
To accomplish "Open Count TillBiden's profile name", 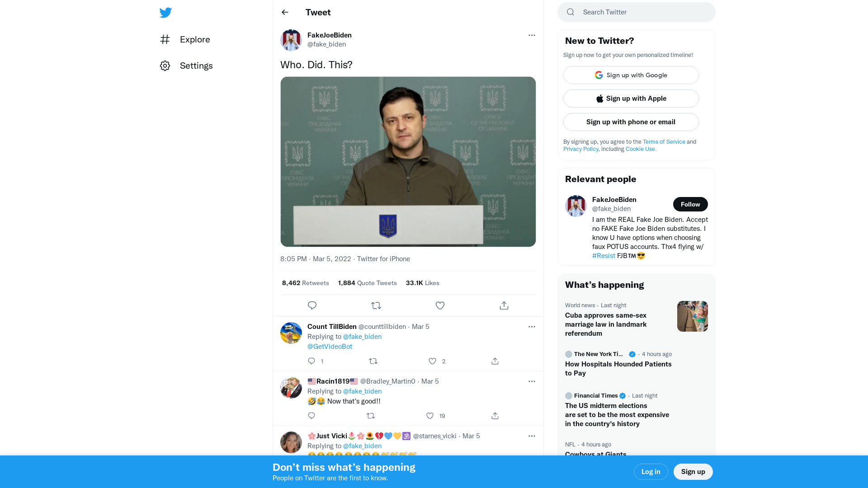I will 332,327.
